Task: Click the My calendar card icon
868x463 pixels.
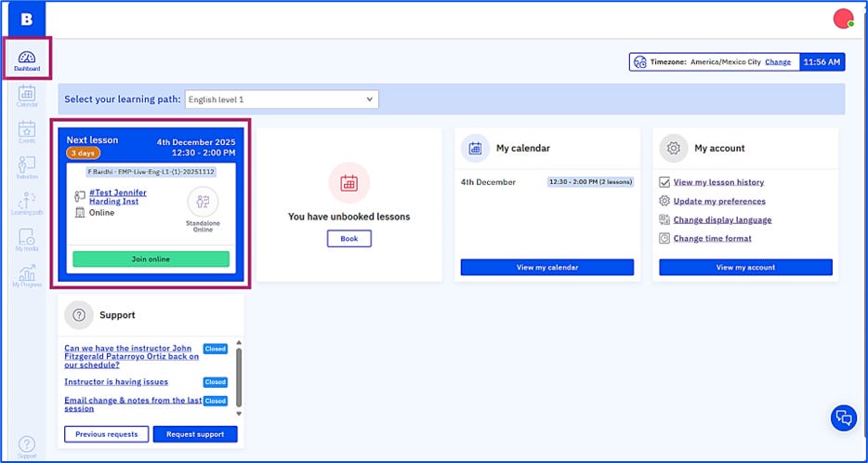Action: 475,148
